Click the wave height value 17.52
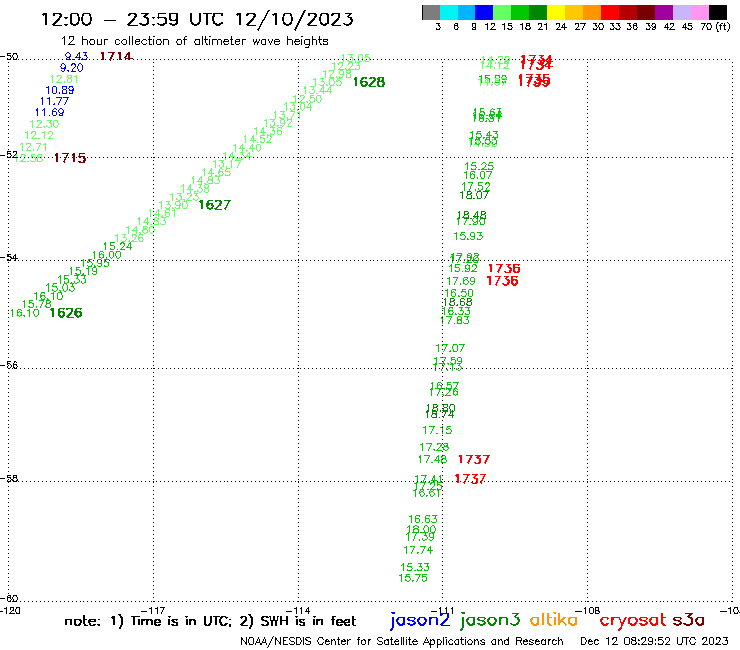This screenshot has width=740, height=650. (476, 187)
